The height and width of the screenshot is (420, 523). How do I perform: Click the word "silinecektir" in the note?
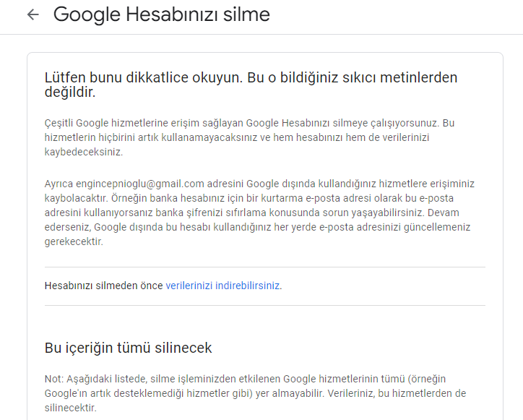click(69, 408)
